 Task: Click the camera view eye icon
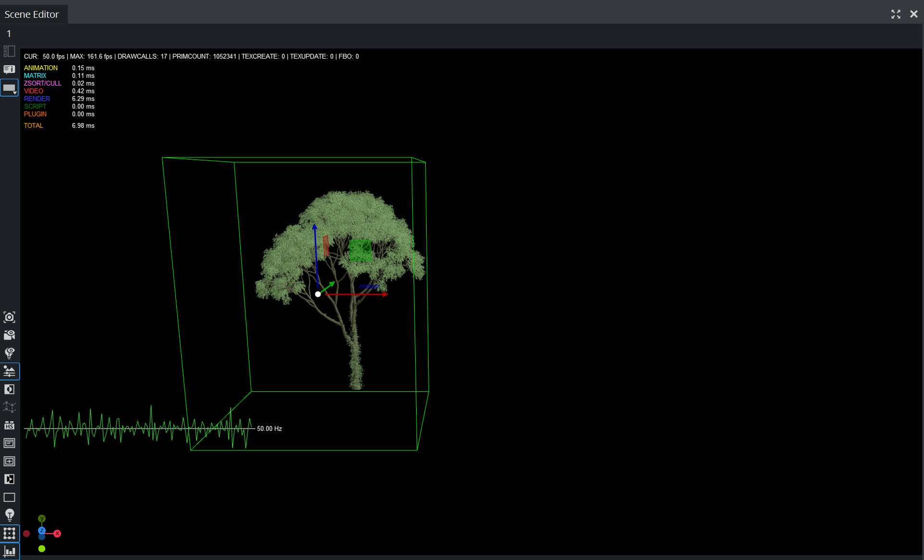[x=9, y=335]
